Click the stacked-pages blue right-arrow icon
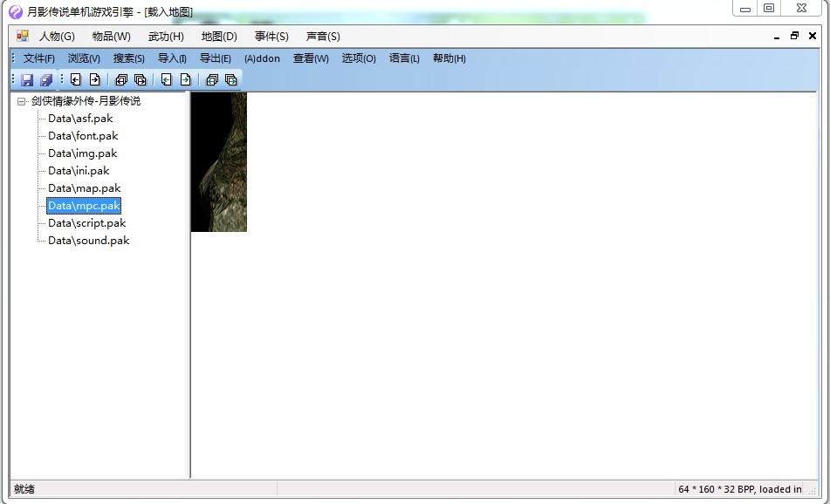The height and width of the screenshot is (504, 830). point(141,80)
